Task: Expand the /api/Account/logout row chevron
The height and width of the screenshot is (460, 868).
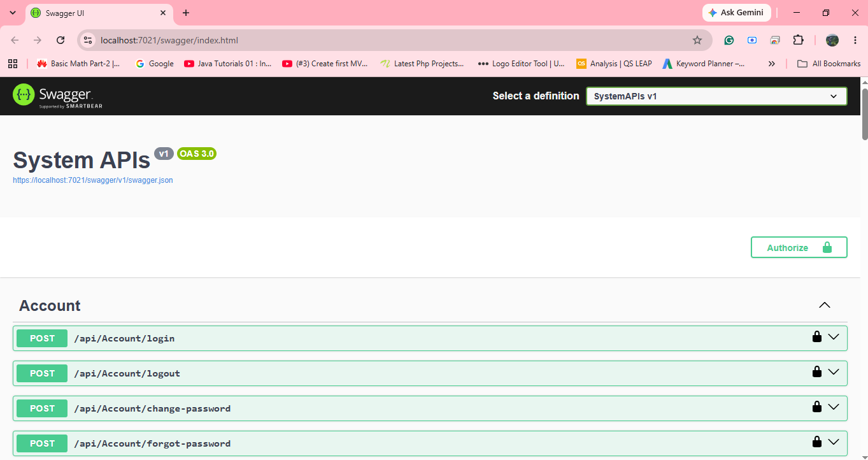Action: click(834, 371)
